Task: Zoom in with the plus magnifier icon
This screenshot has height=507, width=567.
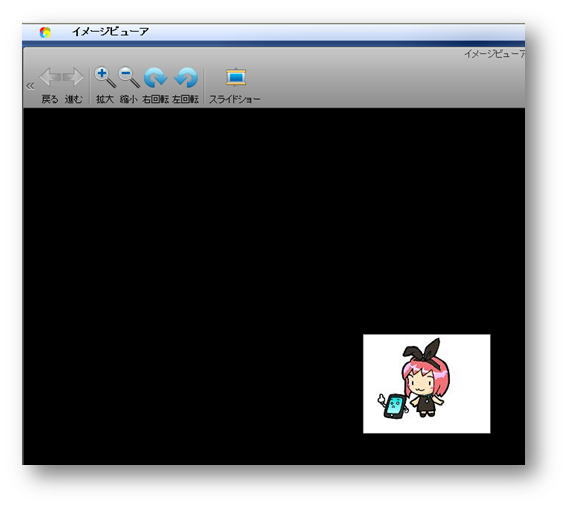Action: (105, 77)
